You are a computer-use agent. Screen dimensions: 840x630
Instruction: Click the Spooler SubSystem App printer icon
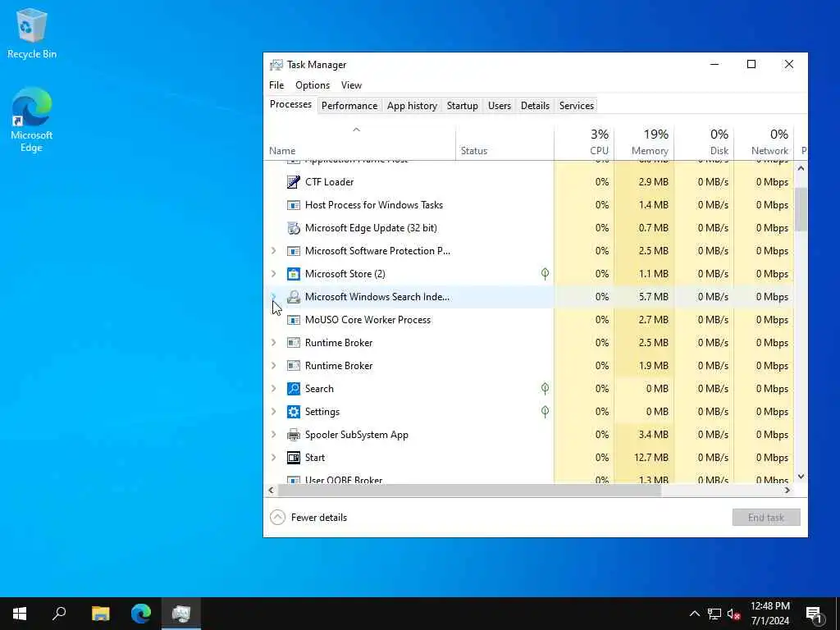293,435
